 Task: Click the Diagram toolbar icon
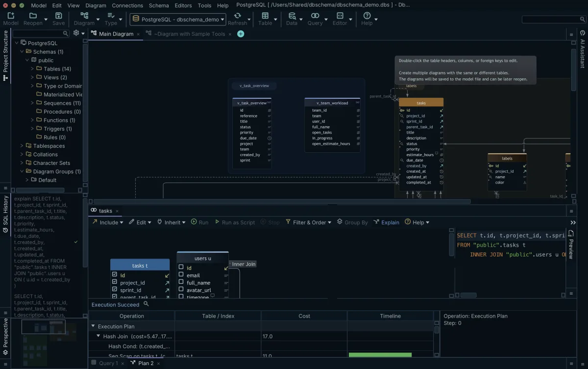pyautogui.click(x=84, y=16)
